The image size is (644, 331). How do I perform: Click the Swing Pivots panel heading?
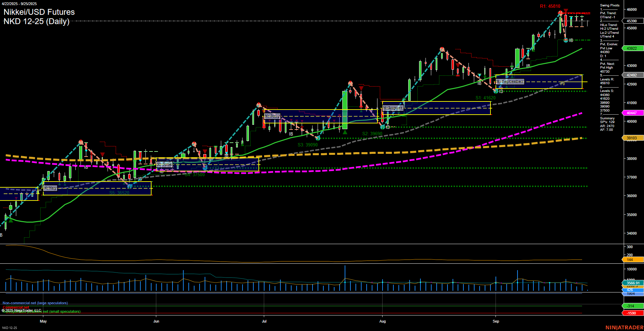pyautogui.click(x=609, y=5)
